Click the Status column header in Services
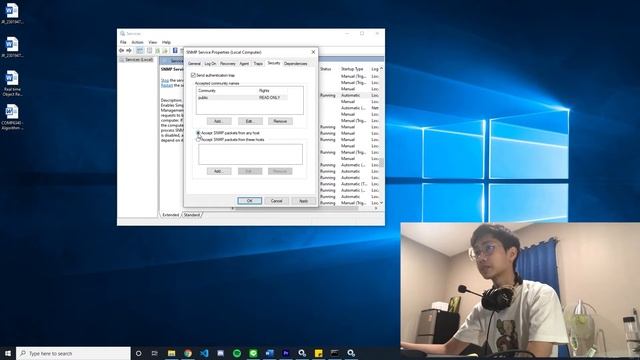The height and width of the screenshot is (360, 640). 325,69
